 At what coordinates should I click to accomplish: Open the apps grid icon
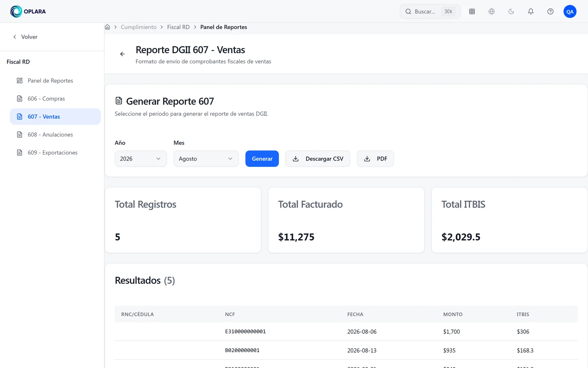coord(472,11)
